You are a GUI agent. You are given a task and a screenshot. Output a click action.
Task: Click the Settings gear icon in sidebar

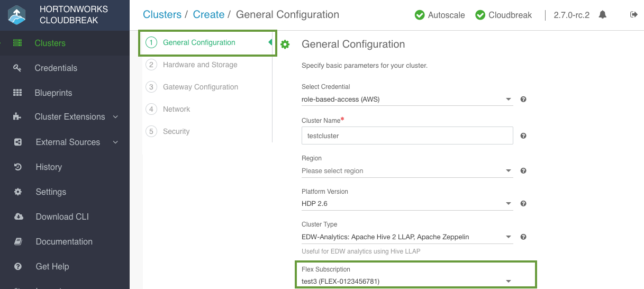[x=18, y=192]
